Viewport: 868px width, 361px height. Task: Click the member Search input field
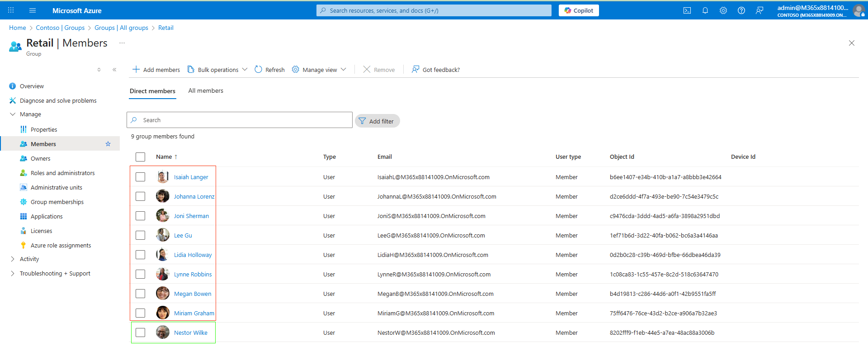[x=244, y=120]
